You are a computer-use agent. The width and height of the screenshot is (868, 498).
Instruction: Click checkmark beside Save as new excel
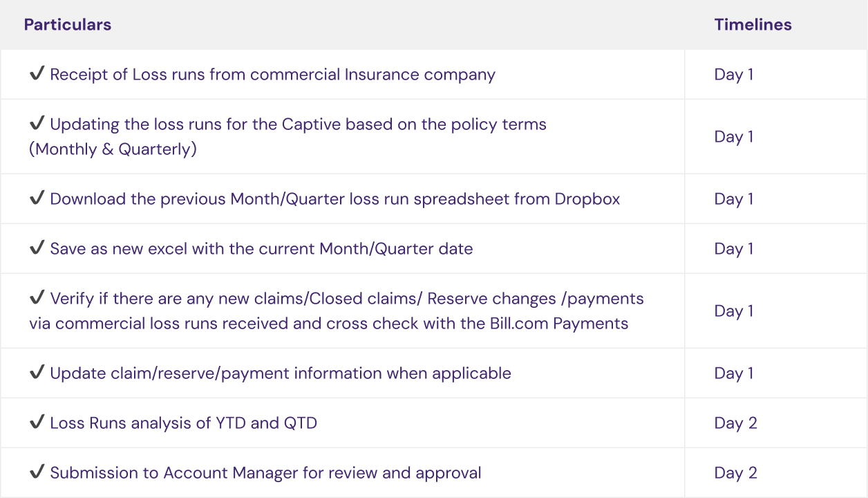37,248
